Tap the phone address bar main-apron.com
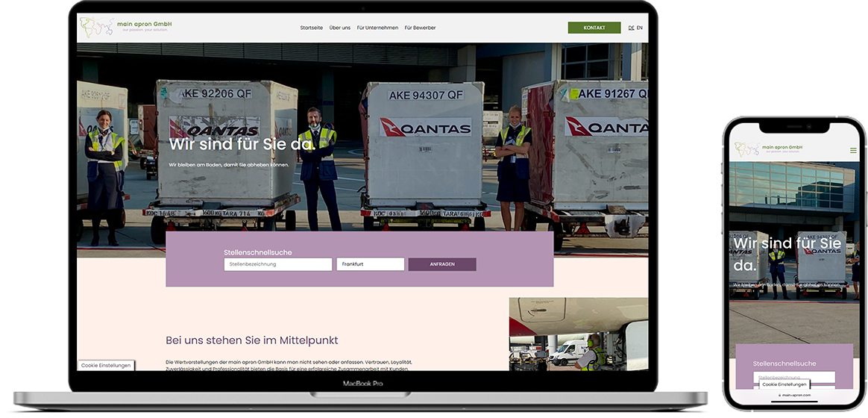 click(x=794, y=396)
